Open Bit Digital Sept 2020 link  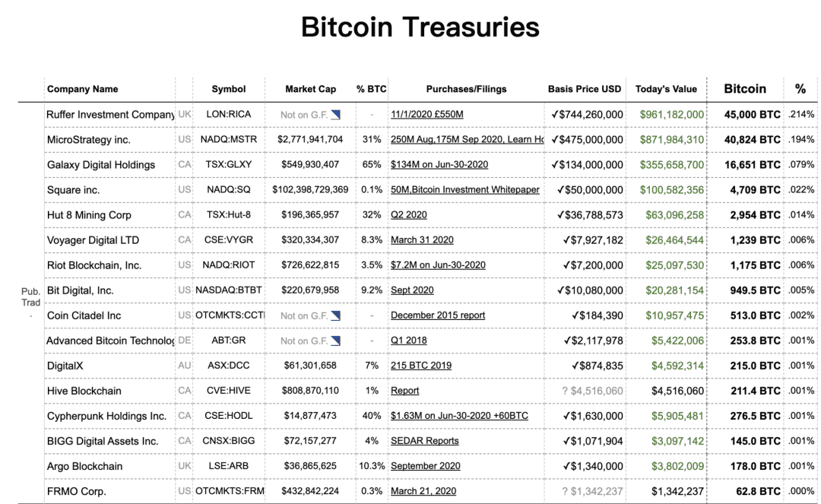pos(412,290)
